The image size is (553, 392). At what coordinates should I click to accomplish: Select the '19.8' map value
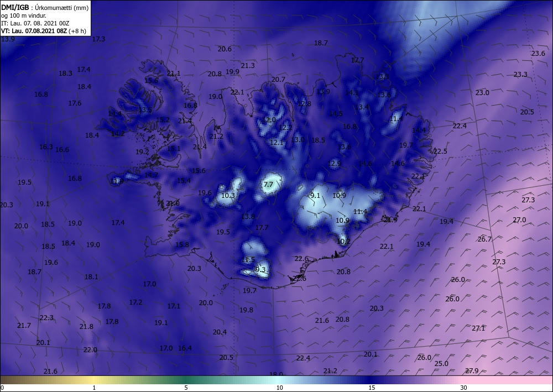(x=246, y=310)
